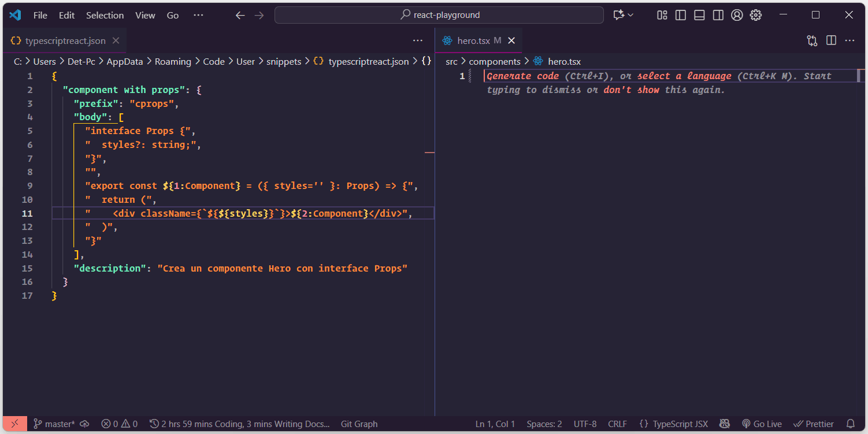
Task: Split the hero.tsx editor right
Action: pyautogui.click(x=831, y=40)
